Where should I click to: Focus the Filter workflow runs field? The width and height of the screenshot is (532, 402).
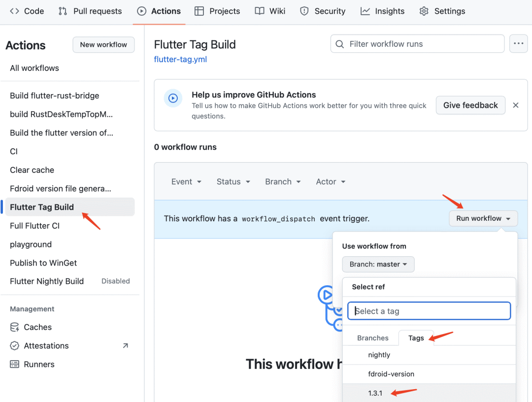(x=417, y=44)
